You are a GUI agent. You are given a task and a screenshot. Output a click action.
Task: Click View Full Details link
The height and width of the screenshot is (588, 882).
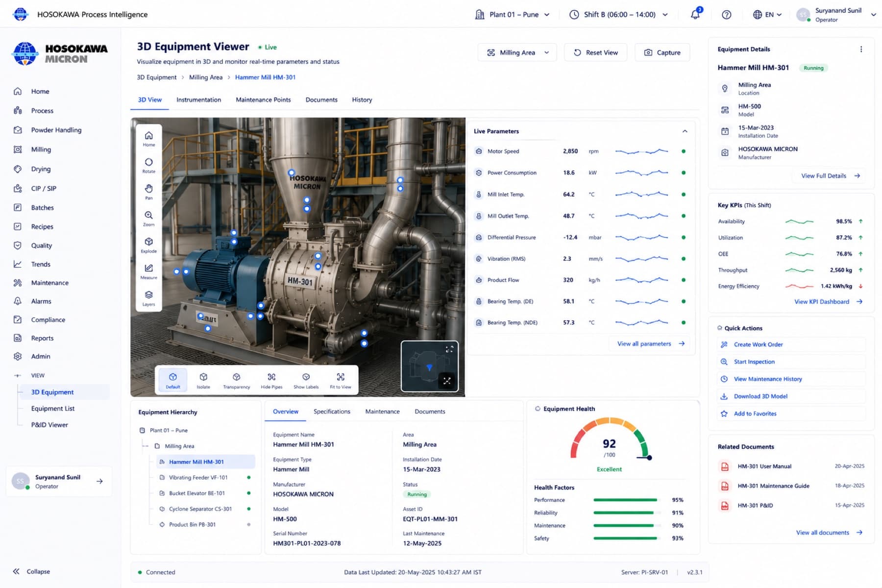[x=831, y=176]
